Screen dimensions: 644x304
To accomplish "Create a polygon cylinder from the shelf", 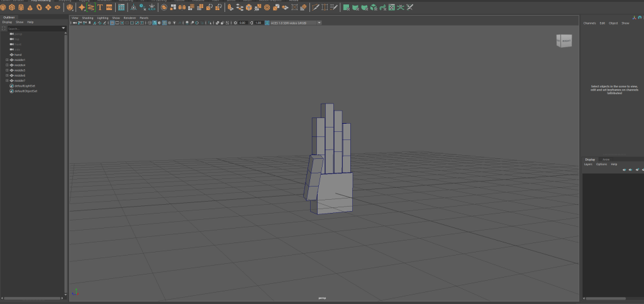I will point(21,8).
